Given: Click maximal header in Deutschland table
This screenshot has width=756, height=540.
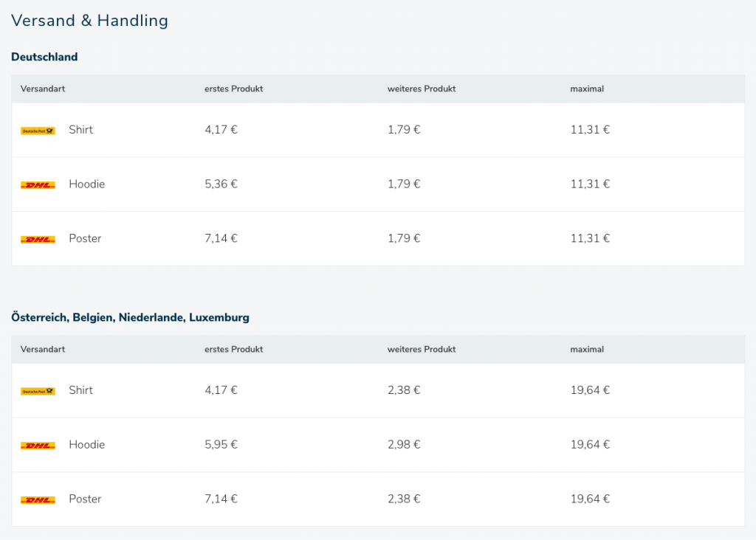Looking at the screenshot, I should pyautogui.click(x=587, y=89).
